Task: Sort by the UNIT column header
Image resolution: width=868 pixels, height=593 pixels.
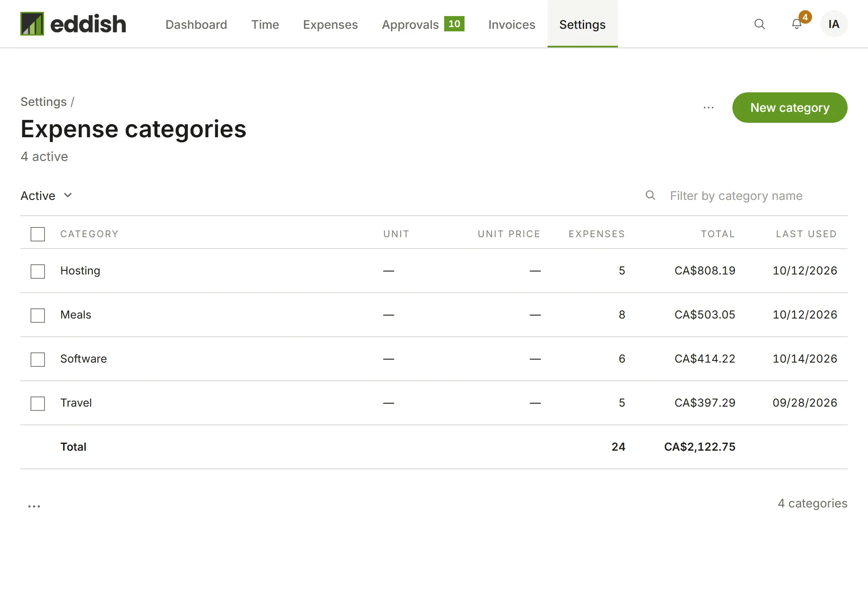Action: pyautogui.click(x=396, y=234)
